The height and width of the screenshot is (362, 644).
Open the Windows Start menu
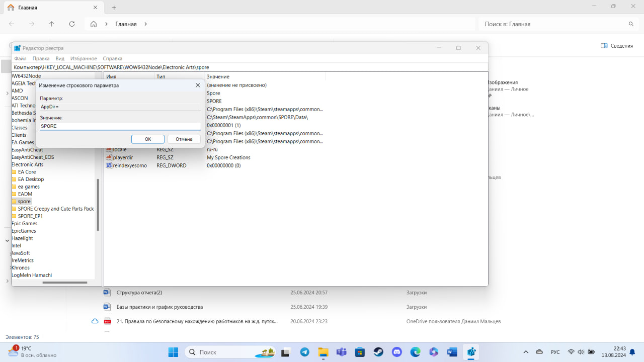coord(173,352)
